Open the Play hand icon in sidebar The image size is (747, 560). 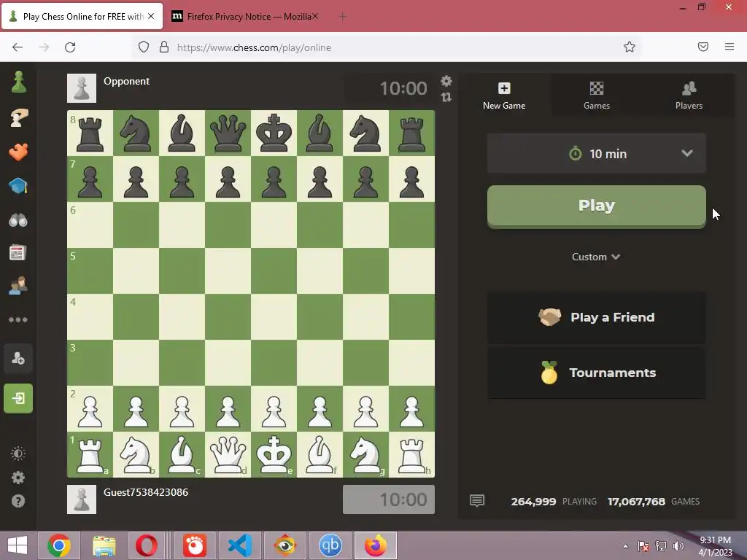(x=18, y=117)
